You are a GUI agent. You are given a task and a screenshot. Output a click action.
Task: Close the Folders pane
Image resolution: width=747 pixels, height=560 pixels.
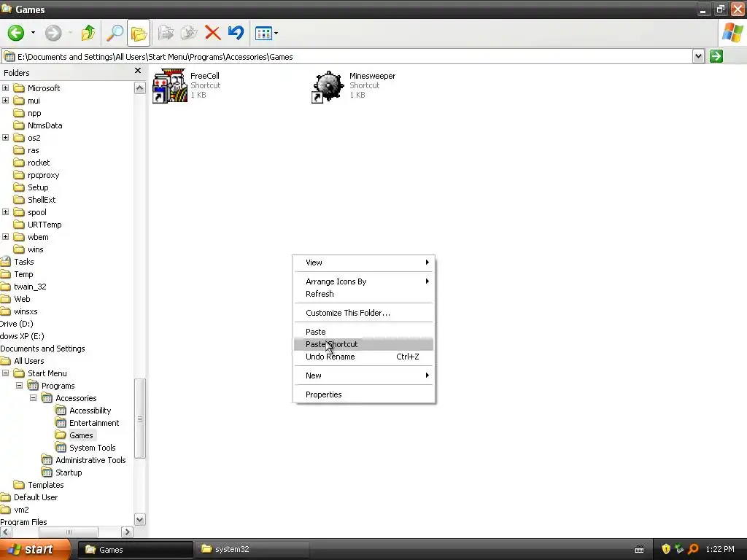click(x=138, y=71)
